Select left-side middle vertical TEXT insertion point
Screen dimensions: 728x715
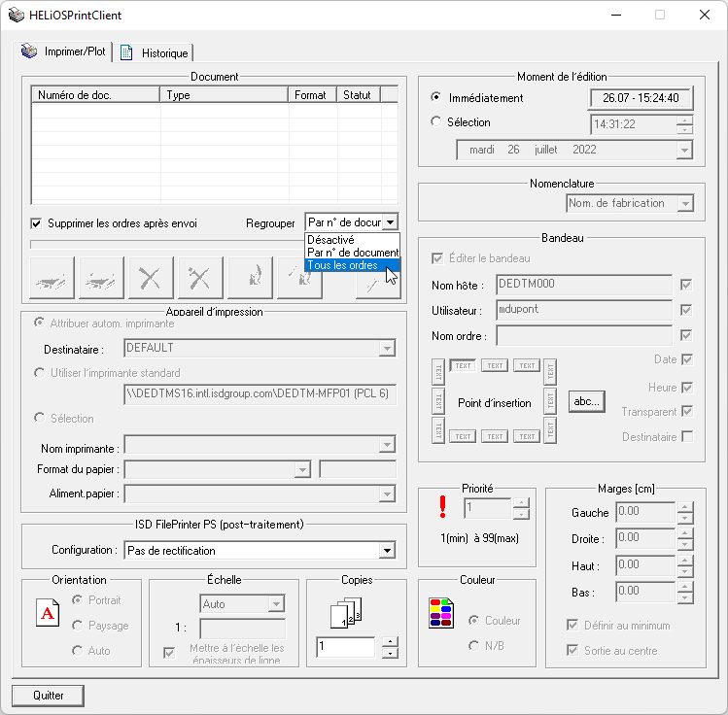(x=437, y=401)
